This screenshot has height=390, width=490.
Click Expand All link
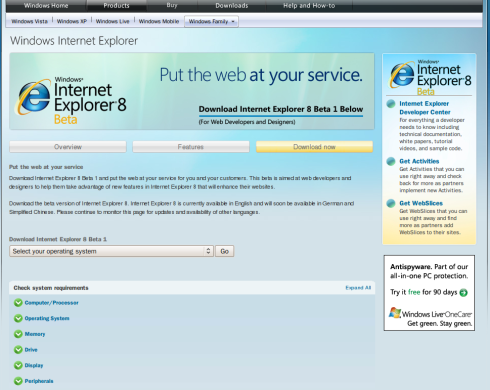pyautogui.click(x=358, y=288)
